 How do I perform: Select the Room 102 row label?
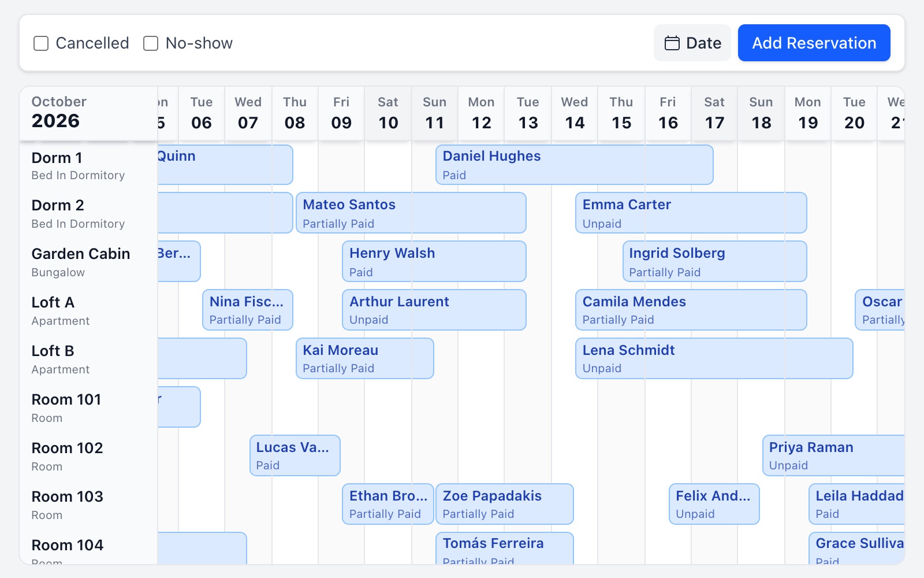click(x=88, y=457)
